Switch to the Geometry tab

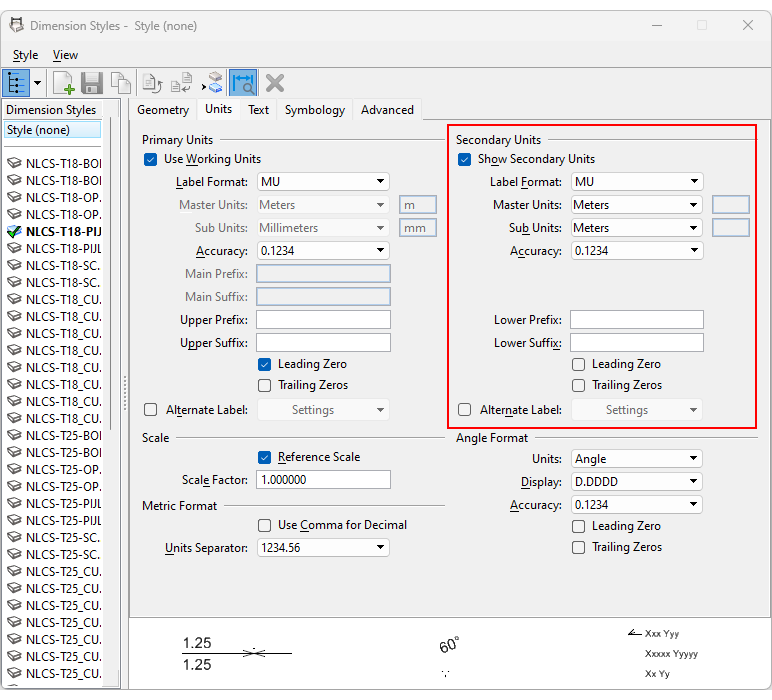point(163,110)
